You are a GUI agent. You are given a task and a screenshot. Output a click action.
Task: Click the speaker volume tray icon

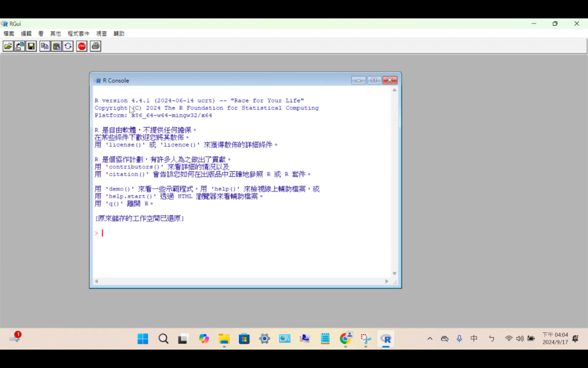click(x=520, y=339)
